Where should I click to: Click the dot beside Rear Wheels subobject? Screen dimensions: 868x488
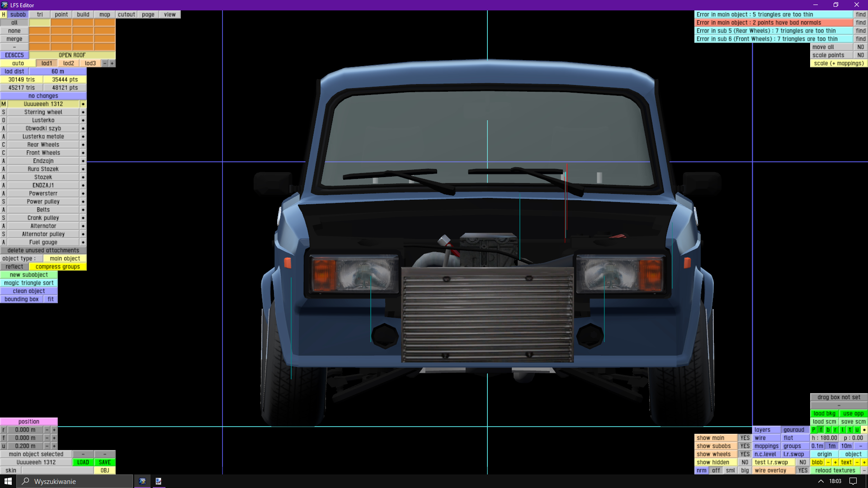click(x=83, y=145)
